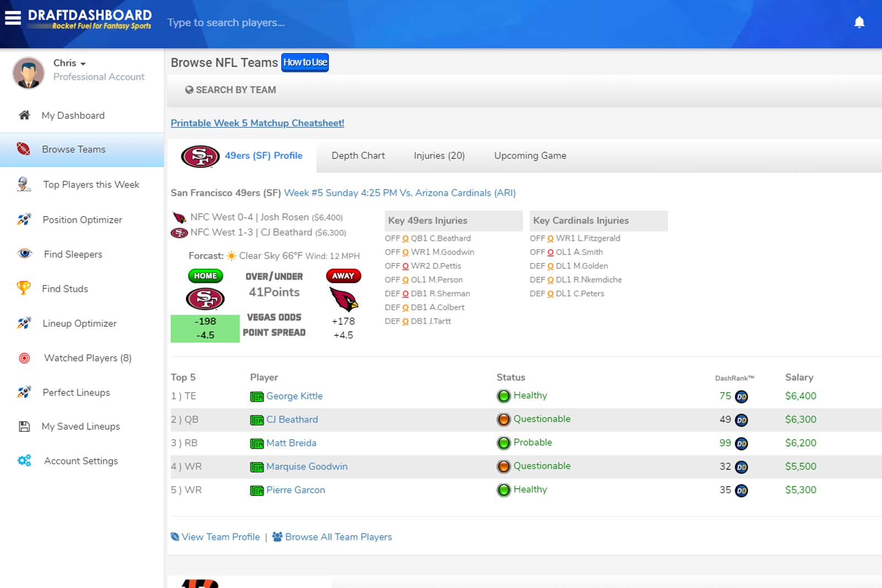Click the football icon next to Browse Teams

pos(23,149)
